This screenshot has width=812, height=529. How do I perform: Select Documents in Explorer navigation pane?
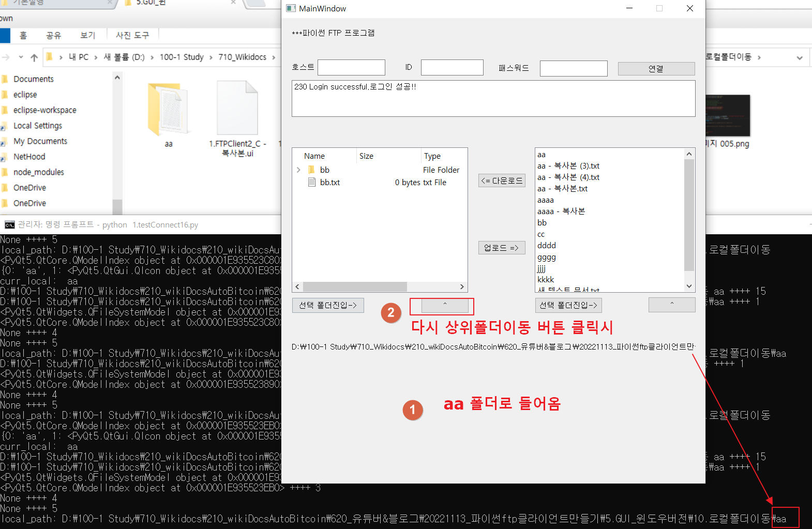34,79
